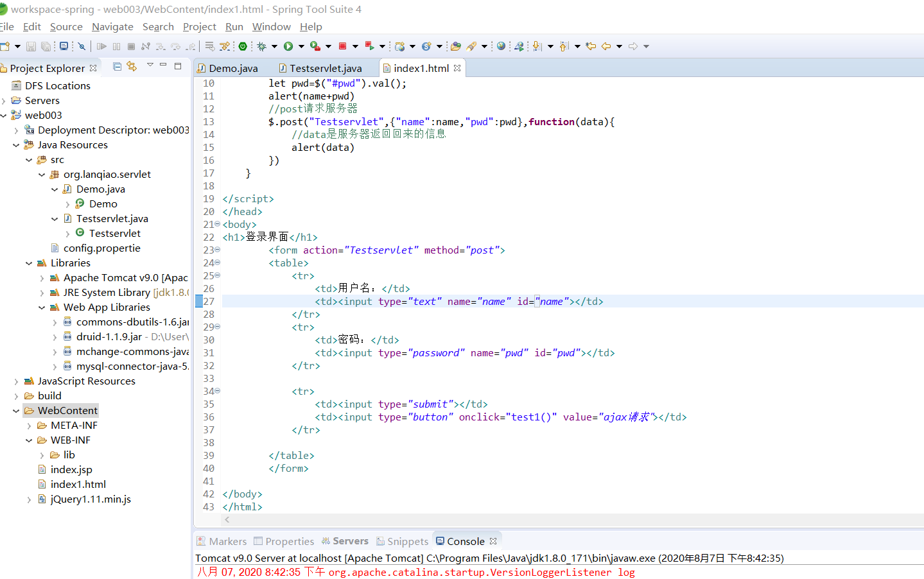This screenshot has height=579, width=924.
Task: Select index.jsp in Project Explorer
Action: point(65,470)
